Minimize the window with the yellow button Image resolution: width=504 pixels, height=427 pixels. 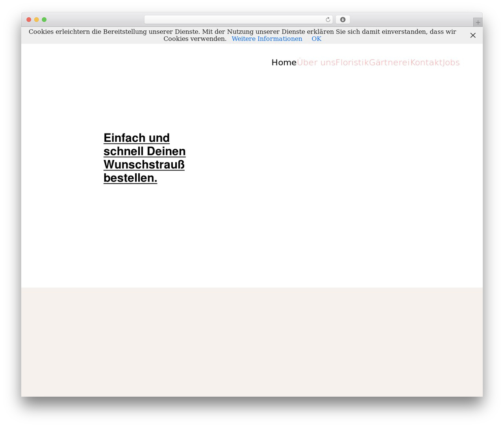pyautogui.click(x=37, y=20)
